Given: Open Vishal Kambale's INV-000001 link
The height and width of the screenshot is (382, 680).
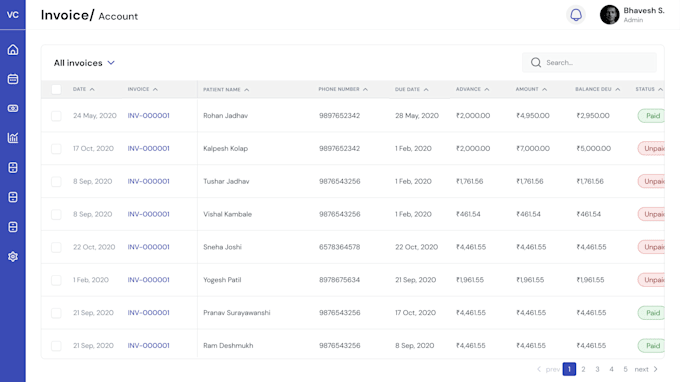Looking at the screenshot, I should coord(148,214).
